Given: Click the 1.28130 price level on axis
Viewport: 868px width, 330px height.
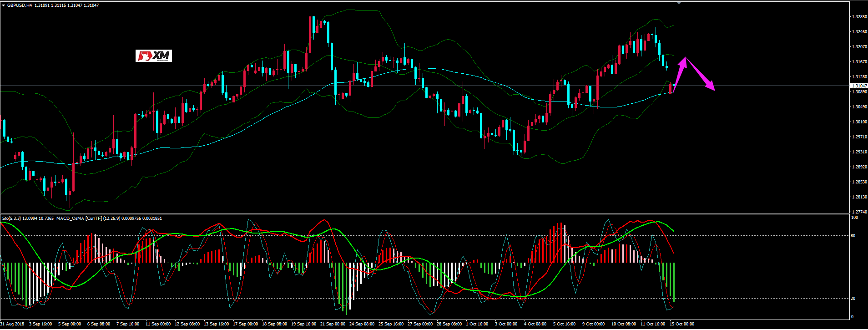Looking at the screenshot, I should 859,197.
